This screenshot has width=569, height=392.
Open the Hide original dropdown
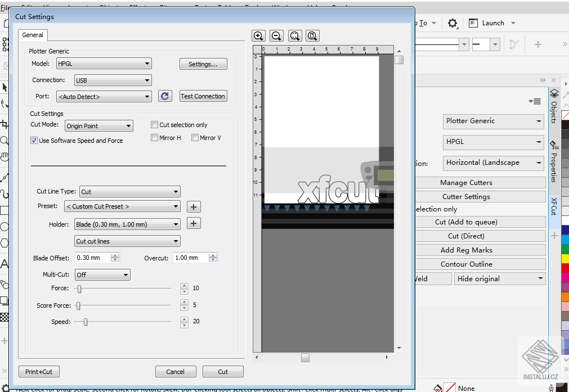tap(500, 279)
